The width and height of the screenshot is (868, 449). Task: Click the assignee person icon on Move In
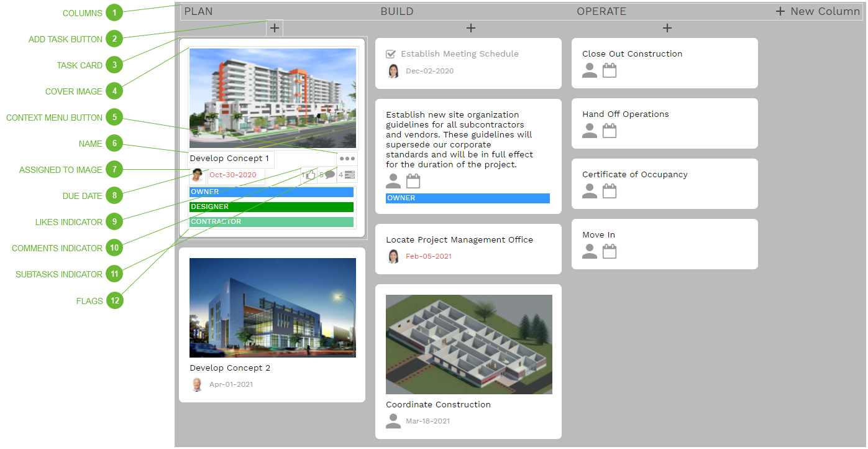coord(589,251)
